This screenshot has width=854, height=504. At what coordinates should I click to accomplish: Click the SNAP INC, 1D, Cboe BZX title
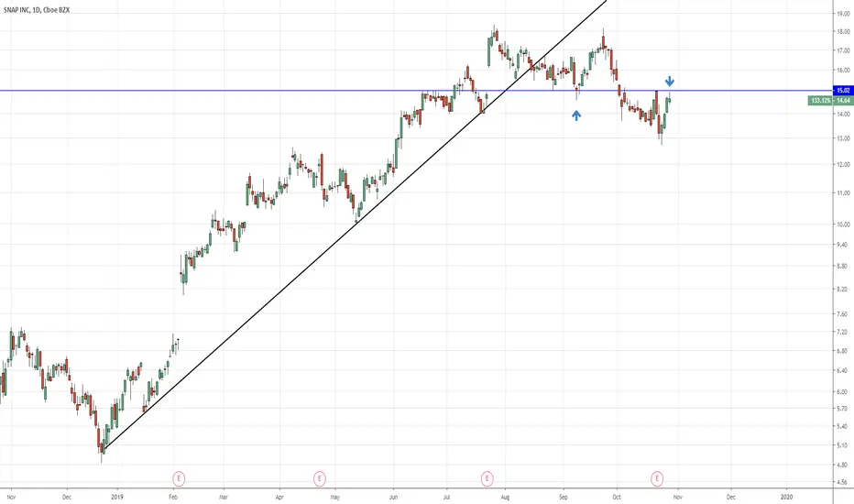coord(37,10)
